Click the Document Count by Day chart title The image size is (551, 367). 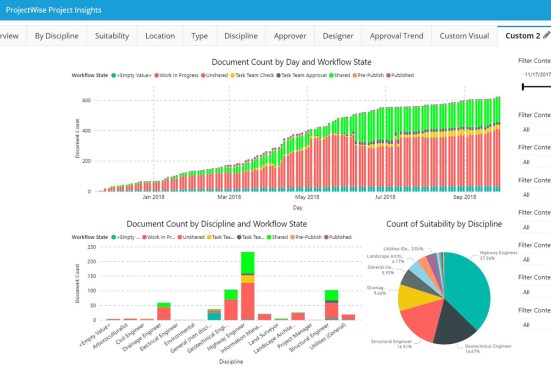click(291, 62)
